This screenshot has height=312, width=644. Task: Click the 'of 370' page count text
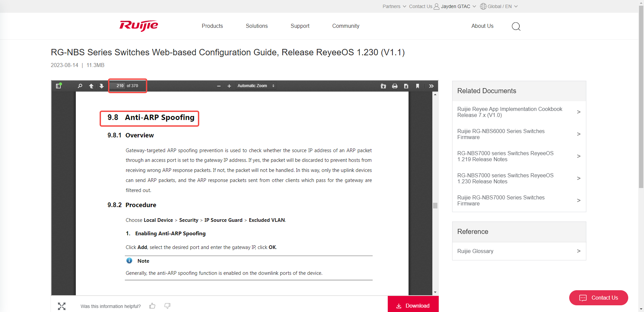132,86
